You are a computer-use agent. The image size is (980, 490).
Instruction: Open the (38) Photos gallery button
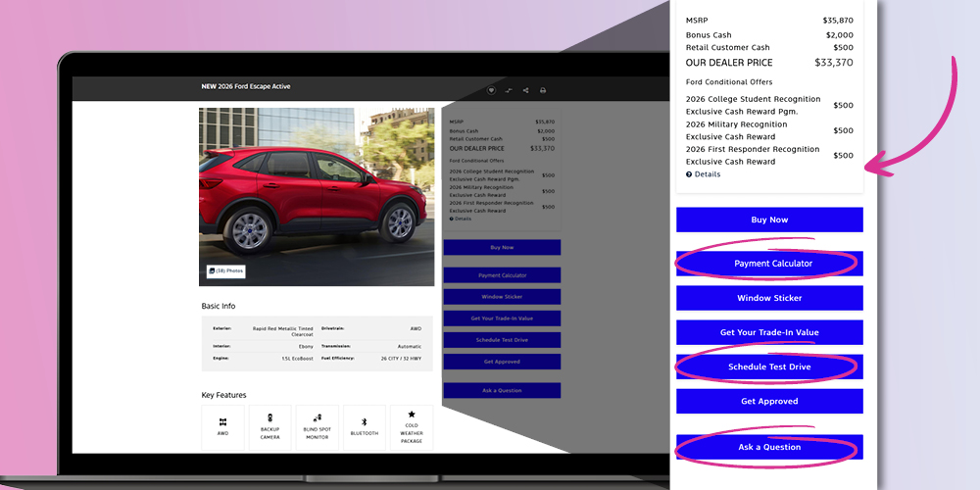tap(226, 271)
